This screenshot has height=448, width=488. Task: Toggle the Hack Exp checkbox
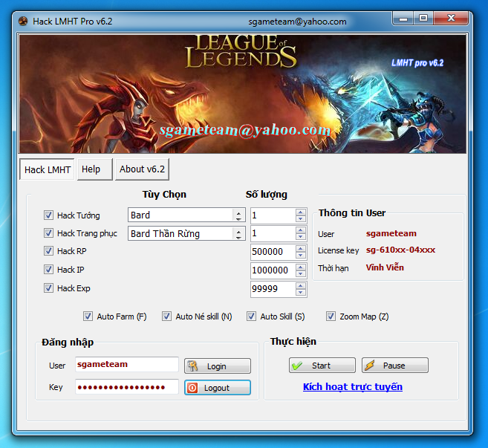click(x=48, y=288)
